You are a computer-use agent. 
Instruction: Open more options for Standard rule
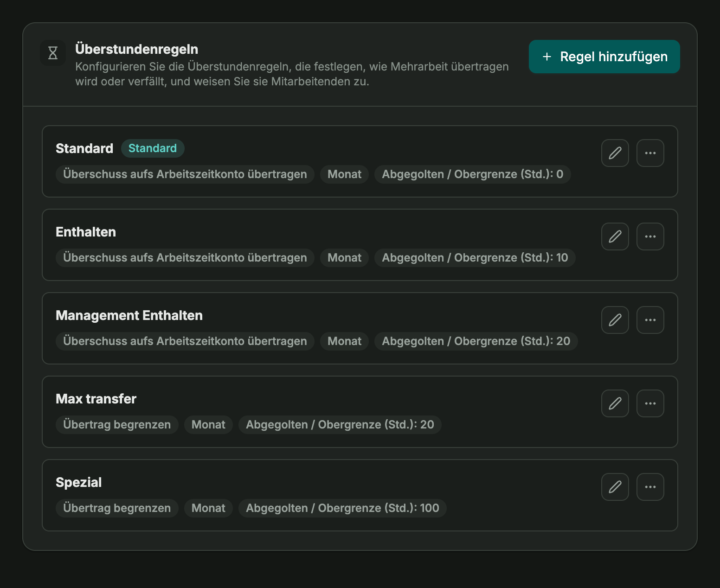click(650, 153)
